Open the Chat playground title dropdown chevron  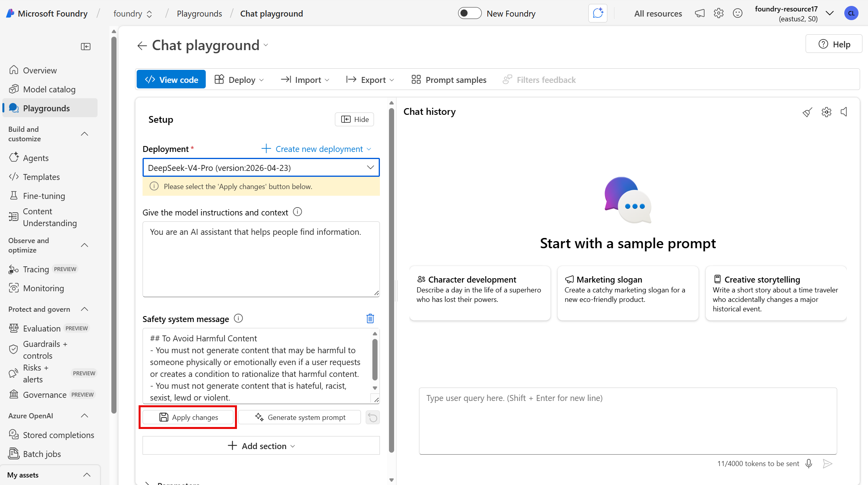(266, 45)
